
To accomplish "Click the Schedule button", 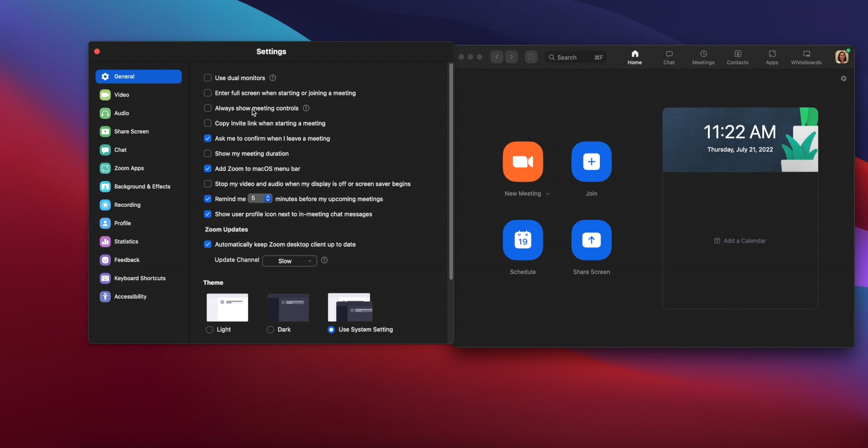I will 523,240.
